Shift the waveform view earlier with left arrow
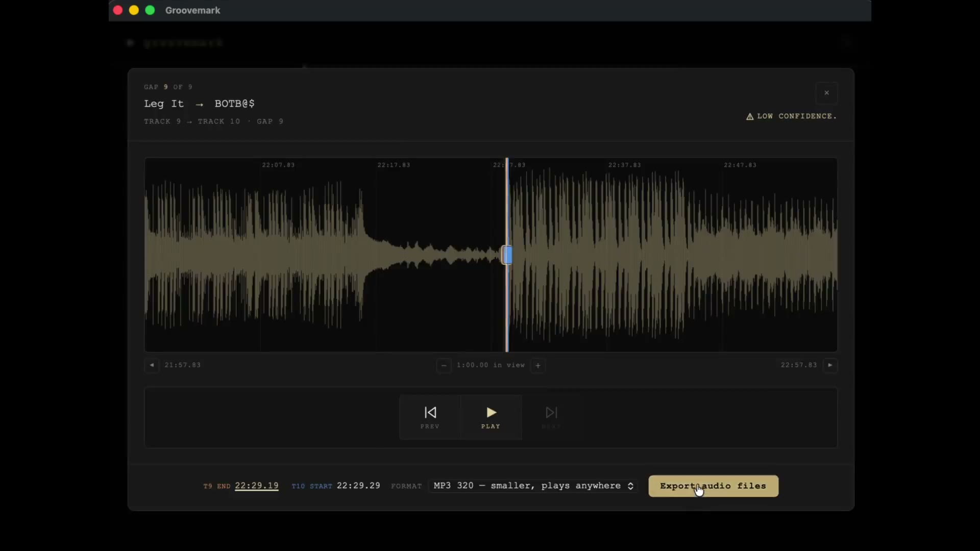 [152, 365]
